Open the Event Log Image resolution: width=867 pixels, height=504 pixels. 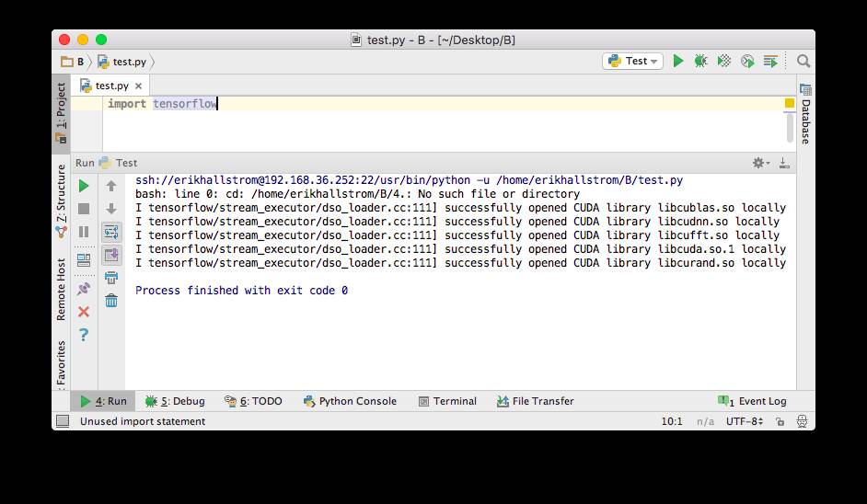tap(752, 401)
